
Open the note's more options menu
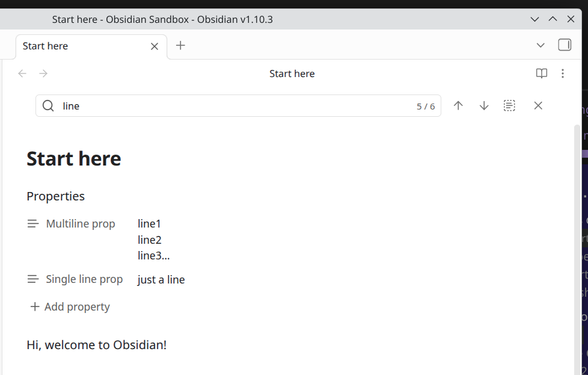tap(563, 73)
